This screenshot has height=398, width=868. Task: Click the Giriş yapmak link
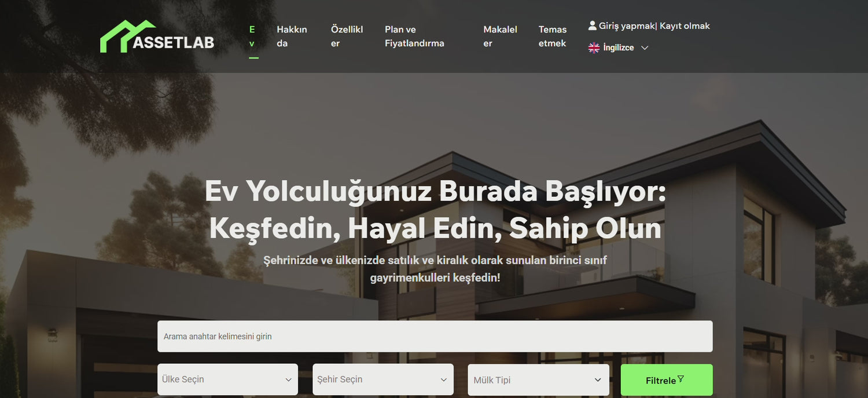point(626,25)
